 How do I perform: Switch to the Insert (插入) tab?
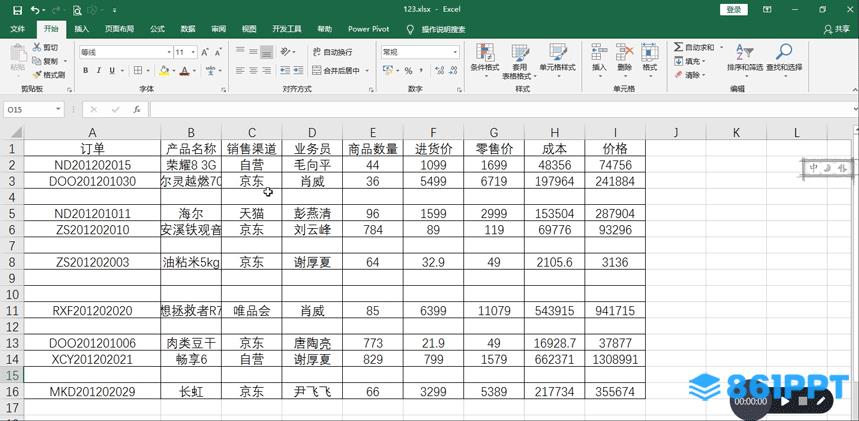tap(81, 29)
